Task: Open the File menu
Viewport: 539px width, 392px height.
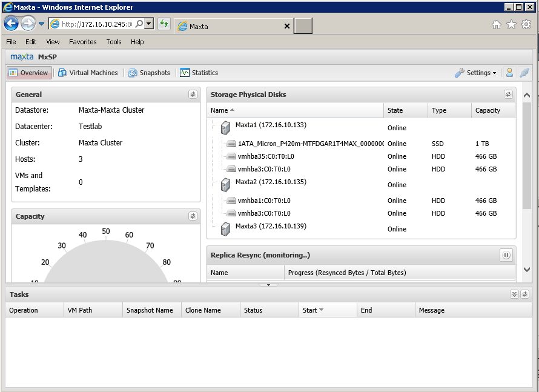Action: (11, 42)
